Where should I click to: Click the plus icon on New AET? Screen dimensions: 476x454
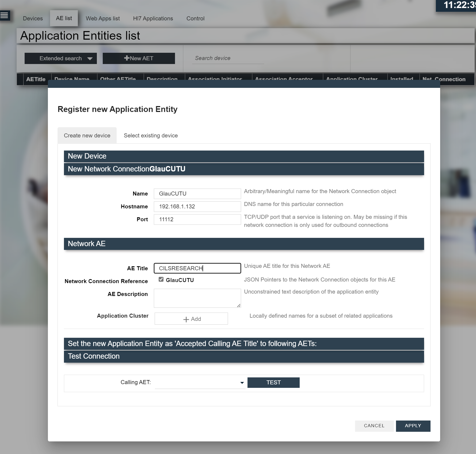127,58
